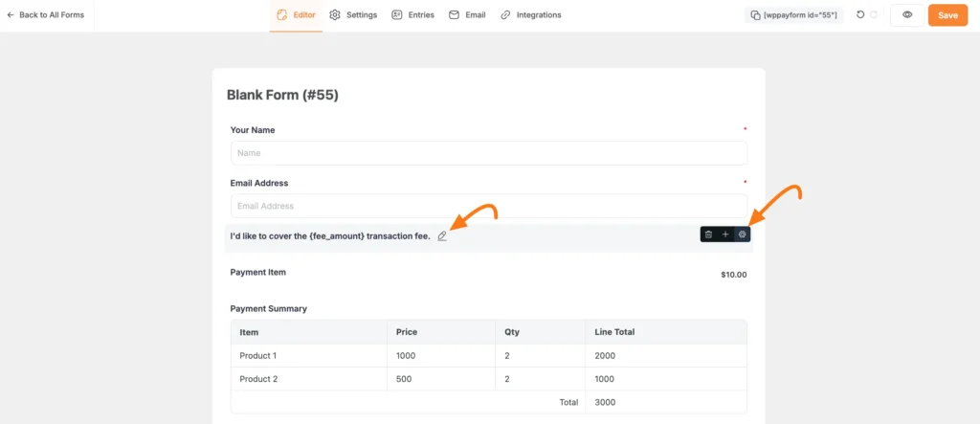The width and height of the screenshot is (980, 424).
Task: Click the pencil edit icon beside fee text
Action: point(442,235)
